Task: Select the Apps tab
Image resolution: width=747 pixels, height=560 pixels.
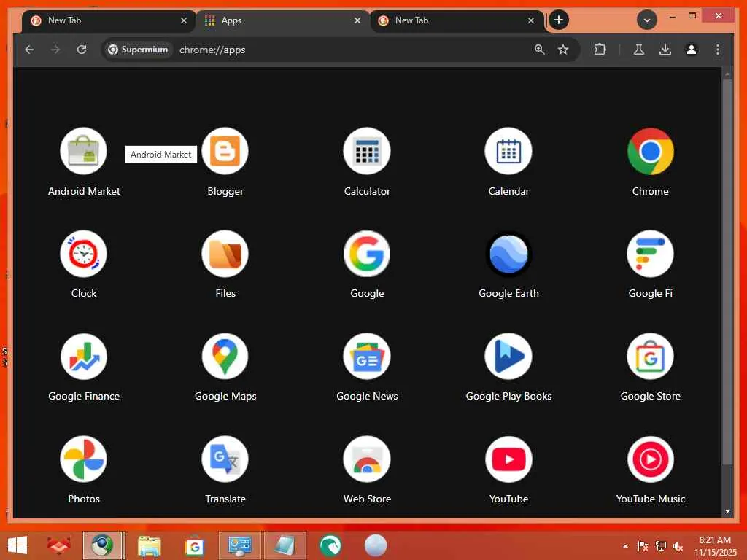Action: click(282, 20)
